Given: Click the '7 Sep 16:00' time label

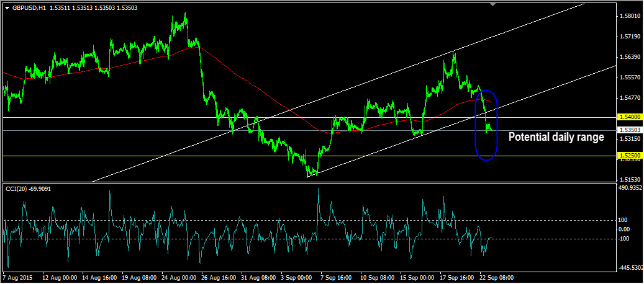Looking at the screenshot, I should (336, 278).
